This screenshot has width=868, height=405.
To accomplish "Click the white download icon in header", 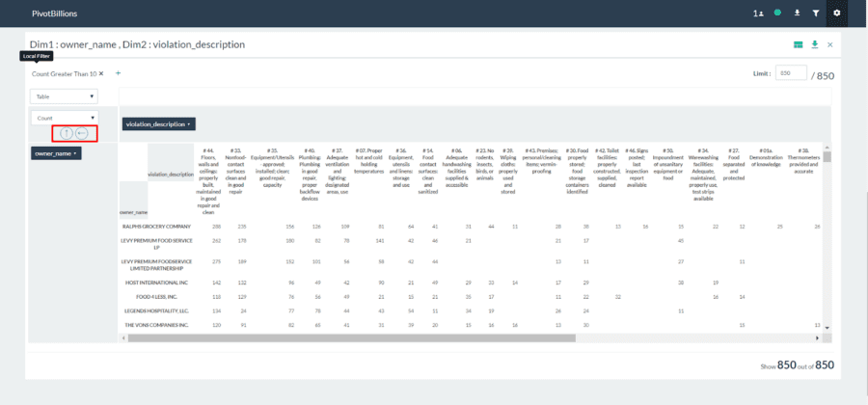I will click(x=797, y=13).
